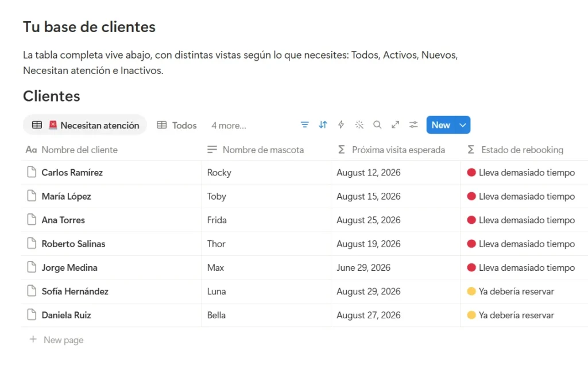588x370 pixels.
Task: Open page icon for Jorge Medina
Action: click(32, 267)
